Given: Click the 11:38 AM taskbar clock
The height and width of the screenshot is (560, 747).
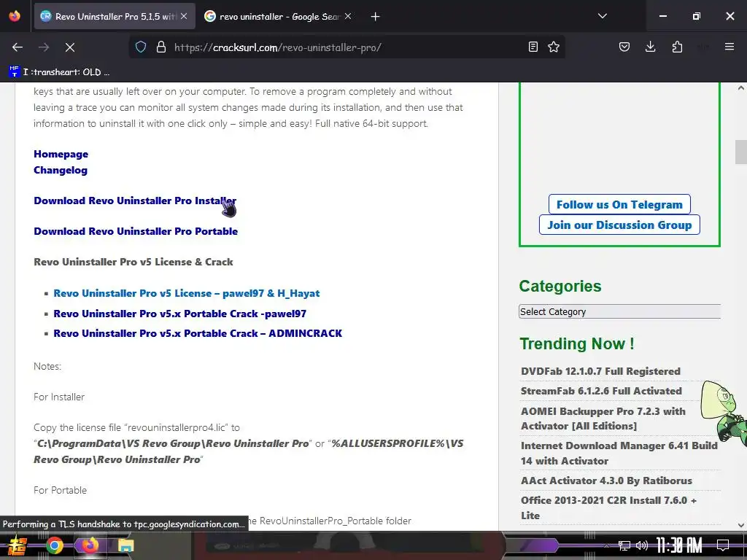Looking at the screenshot, I should 679,545.
